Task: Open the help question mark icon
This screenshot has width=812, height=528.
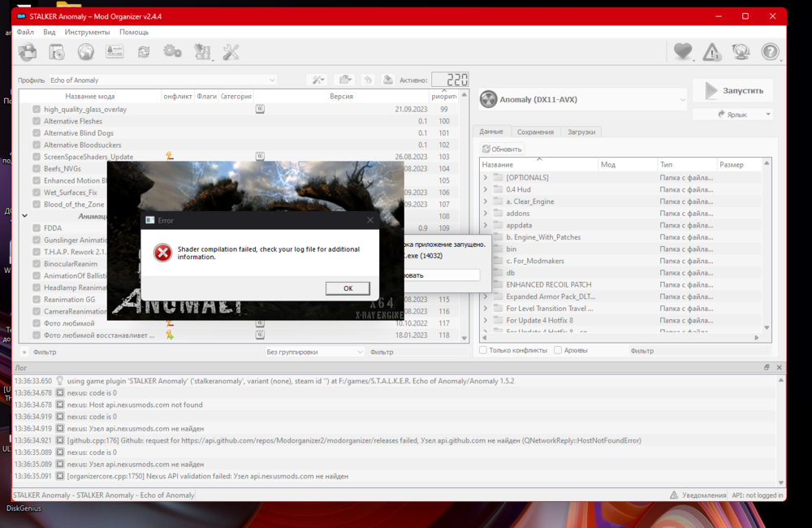Action: [x=769, y=53]
